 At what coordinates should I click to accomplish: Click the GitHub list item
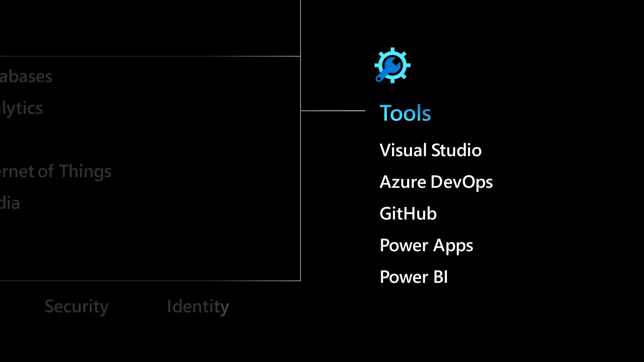coord(408,214)
